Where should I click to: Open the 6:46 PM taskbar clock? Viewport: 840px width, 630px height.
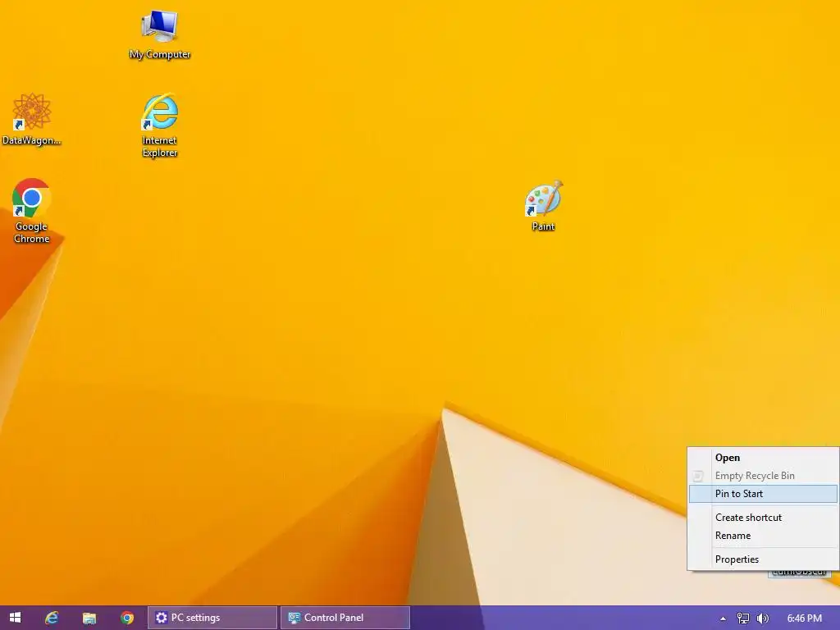[804, 619]
